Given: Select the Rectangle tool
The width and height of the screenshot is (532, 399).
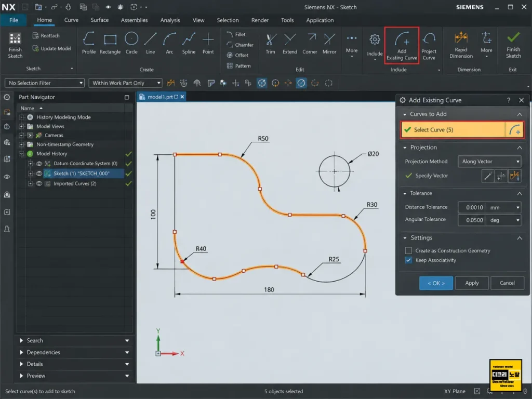Looking at the screenshot, I should tap(110, 43).
